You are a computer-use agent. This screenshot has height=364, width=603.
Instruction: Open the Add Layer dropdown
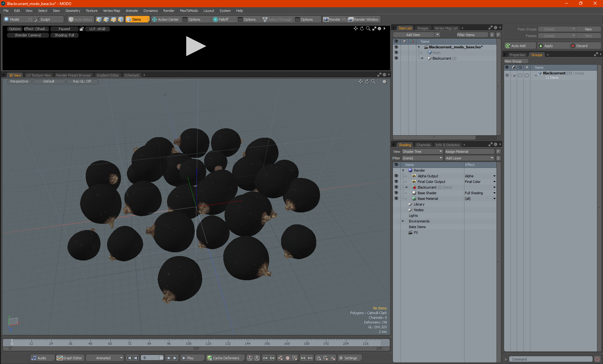click(470, 158)
